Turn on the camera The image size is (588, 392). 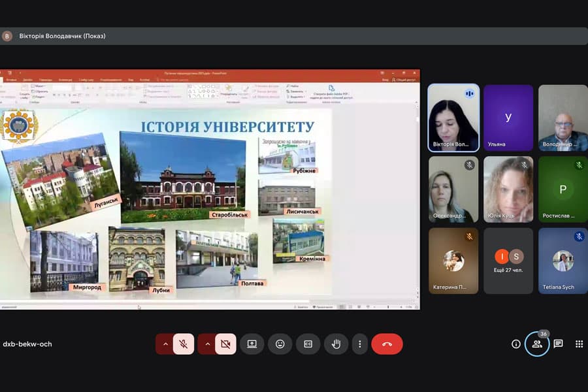(225, 344)
